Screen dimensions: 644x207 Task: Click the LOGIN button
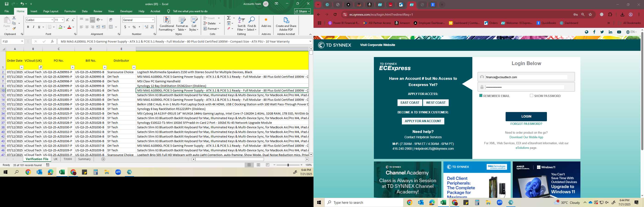[526, 116]
